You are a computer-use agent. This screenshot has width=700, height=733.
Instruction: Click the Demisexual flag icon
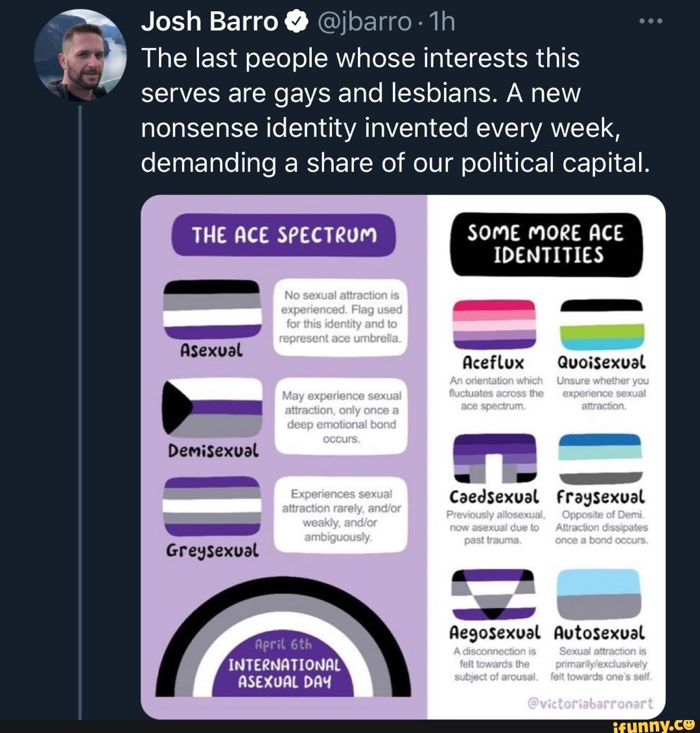pos(211,410)
